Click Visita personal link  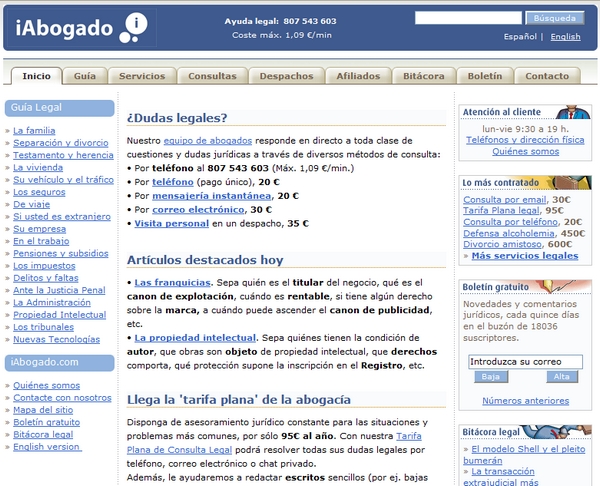(x=171, y=223)
